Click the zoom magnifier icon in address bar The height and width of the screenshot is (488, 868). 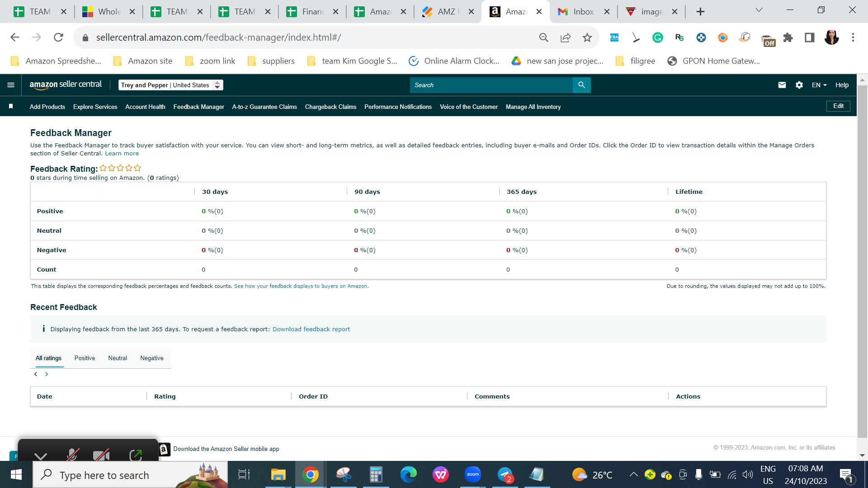tap(544, 38)
